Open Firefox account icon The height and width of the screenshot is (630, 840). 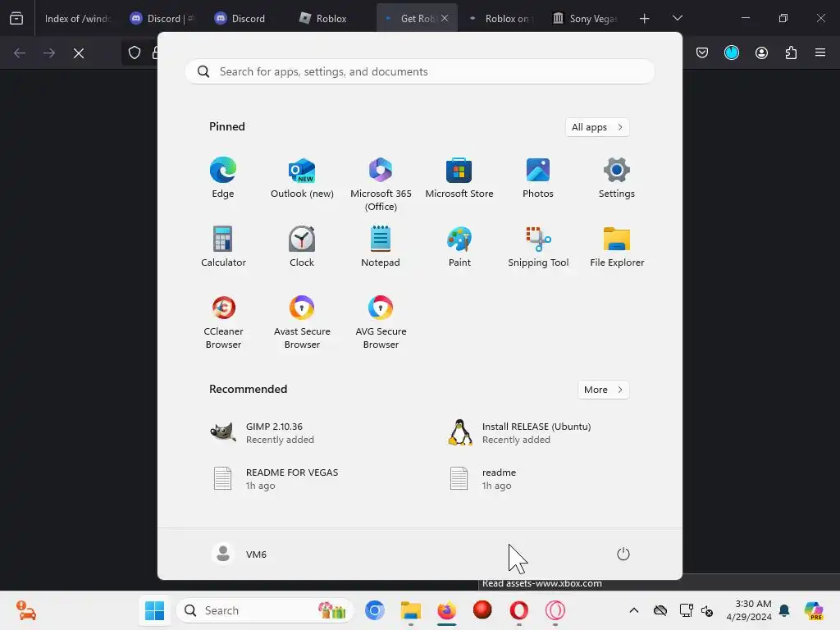pos(761,52)
